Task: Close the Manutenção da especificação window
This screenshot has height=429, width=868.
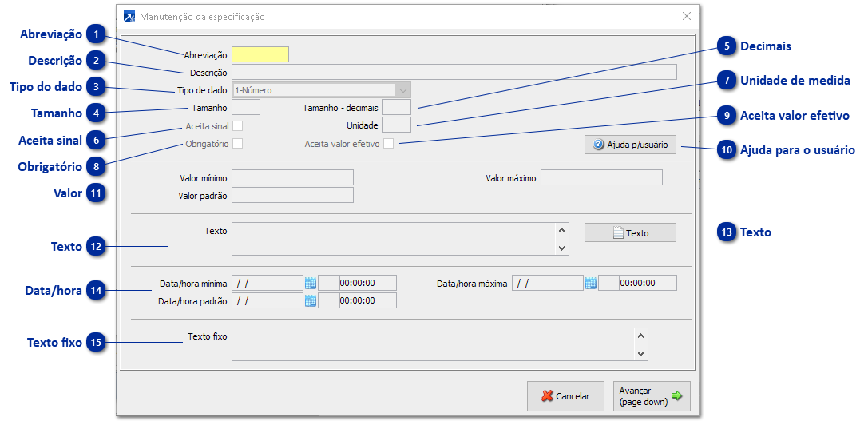Action: (x=687, y=17)
